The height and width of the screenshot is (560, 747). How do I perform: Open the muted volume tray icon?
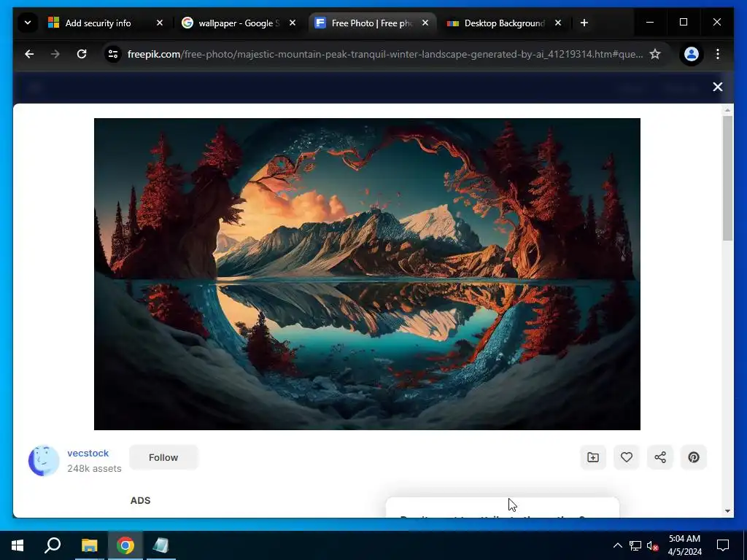pos(653,545)
